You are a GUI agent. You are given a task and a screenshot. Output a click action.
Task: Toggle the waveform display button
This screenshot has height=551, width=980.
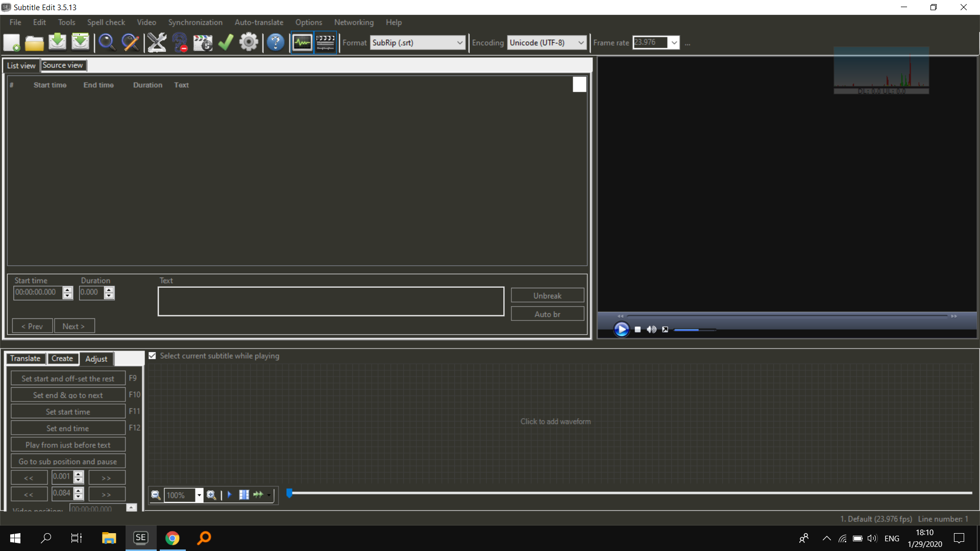point(302,42)
